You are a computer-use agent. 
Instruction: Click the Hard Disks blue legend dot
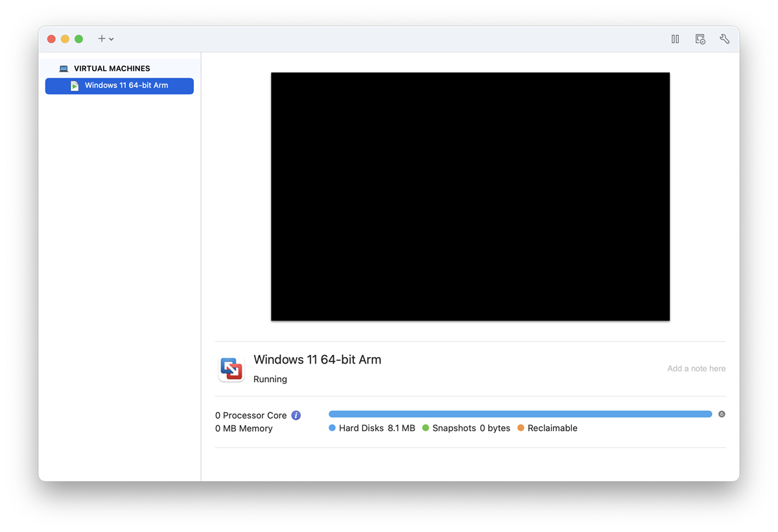coord(332,428)
